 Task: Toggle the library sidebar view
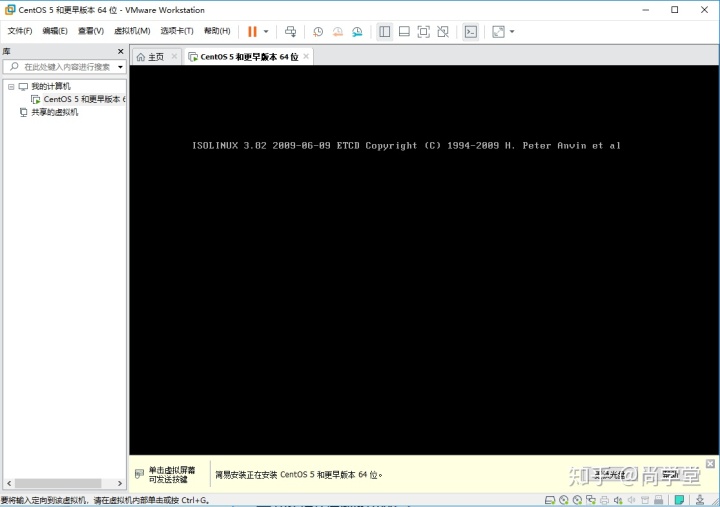[384, 32]
